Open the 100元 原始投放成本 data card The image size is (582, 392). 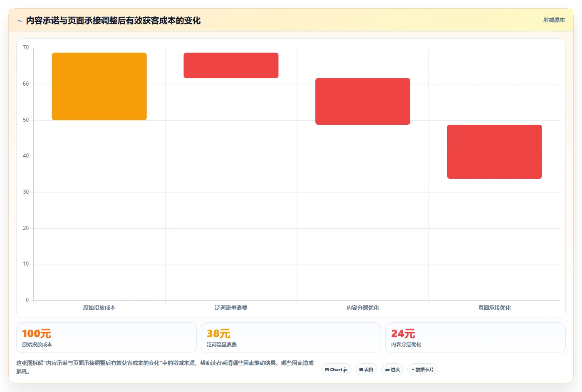click(106, 338)
